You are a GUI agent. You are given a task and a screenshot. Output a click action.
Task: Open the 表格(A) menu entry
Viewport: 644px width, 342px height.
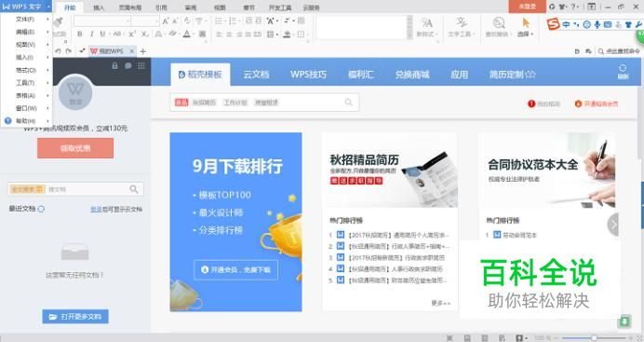click(x=26, y=96)
